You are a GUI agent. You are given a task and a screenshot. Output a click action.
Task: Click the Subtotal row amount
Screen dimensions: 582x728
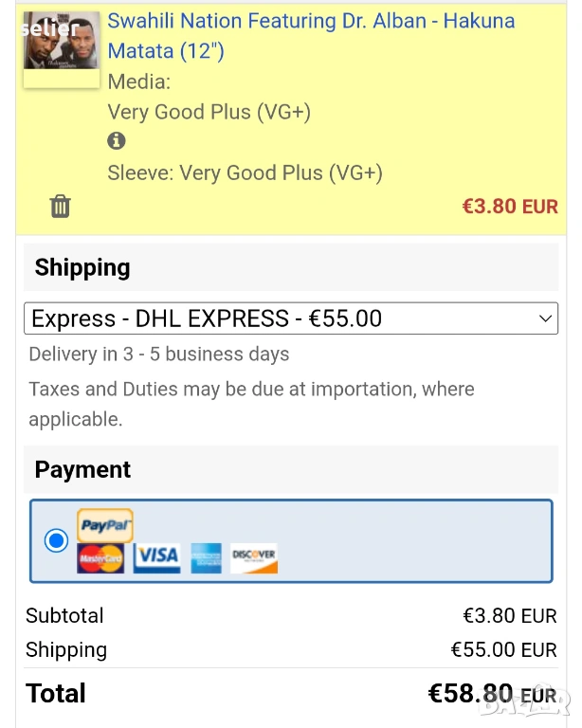510,616
